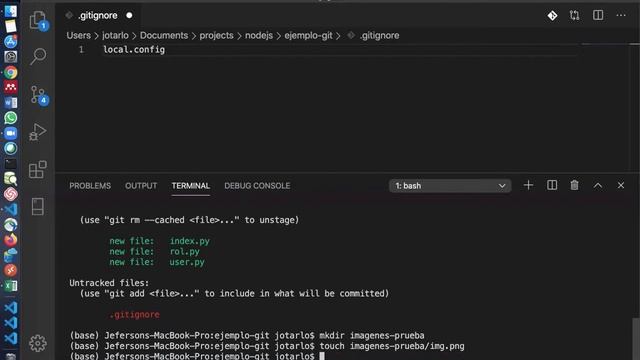Open the Notes app dock icon
Image resolution: width=640 pixels, height=360 pixels.
(x=11, y=26)
